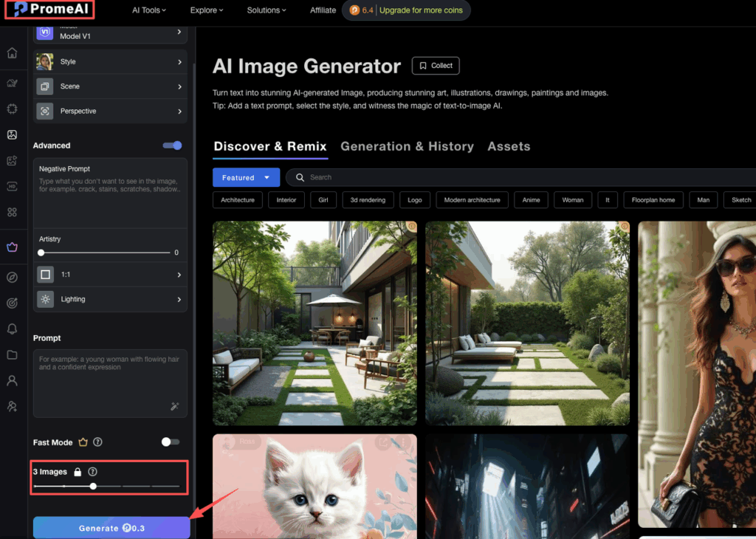Click the image edit sidebar icon above HD

[x=12, y=160]
